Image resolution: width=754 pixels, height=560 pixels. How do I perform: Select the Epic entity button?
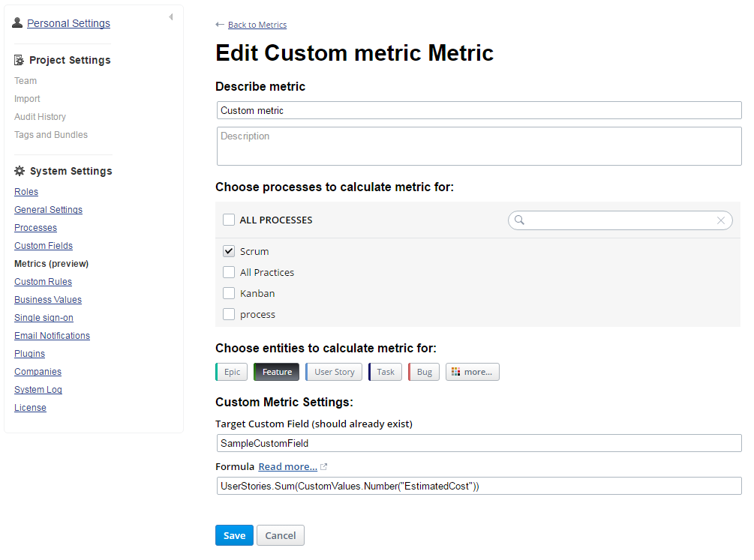[231, 371]
